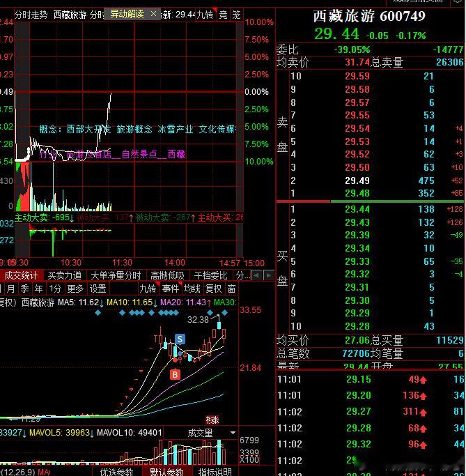The image size is (466, 476).
Task: Select sell level 1 price 29.48
Action: click(357, 193)
